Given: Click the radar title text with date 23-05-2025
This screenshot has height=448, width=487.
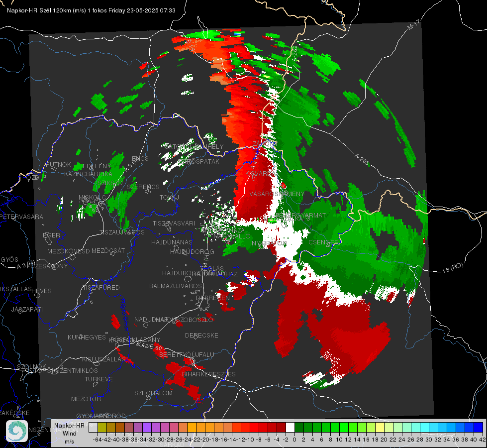Looking at the screenshot, I should click(x=91, y=10).
